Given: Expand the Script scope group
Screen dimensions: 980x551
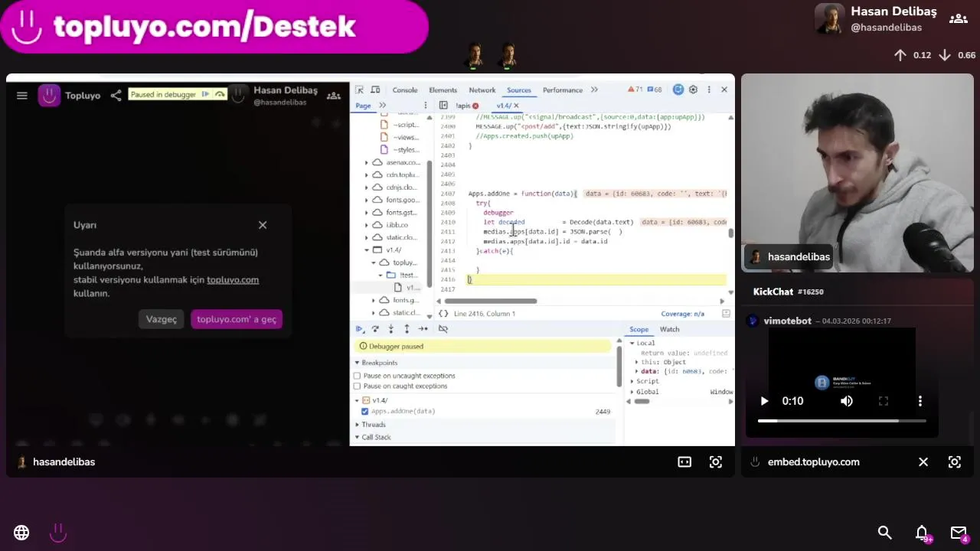Looking at the screenshot, I should point(632,381).
